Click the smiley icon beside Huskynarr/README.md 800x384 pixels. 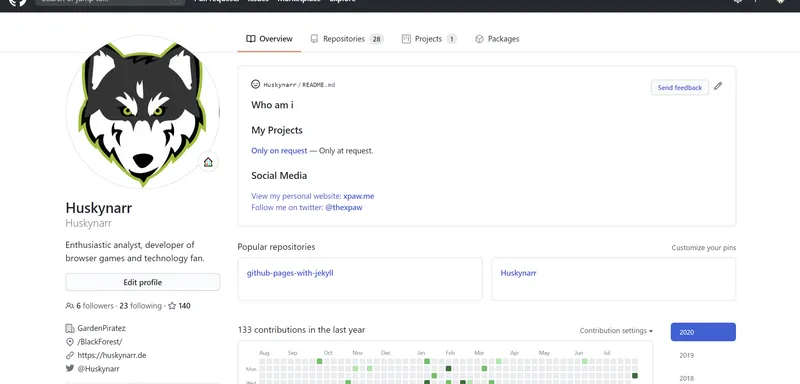[256, 84]
